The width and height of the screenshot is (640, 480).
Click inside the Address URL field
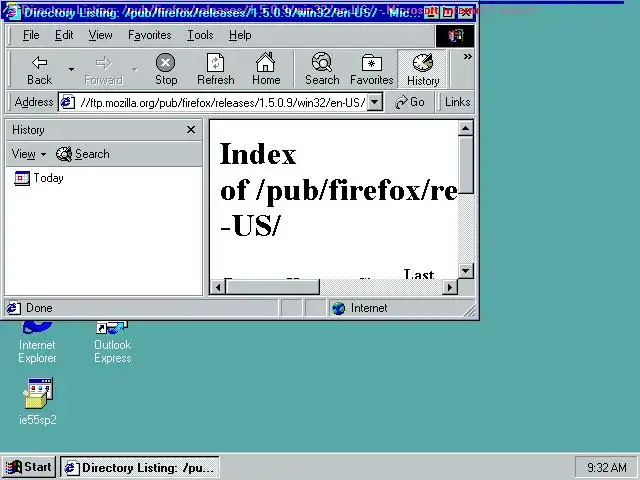coord(222,102)
